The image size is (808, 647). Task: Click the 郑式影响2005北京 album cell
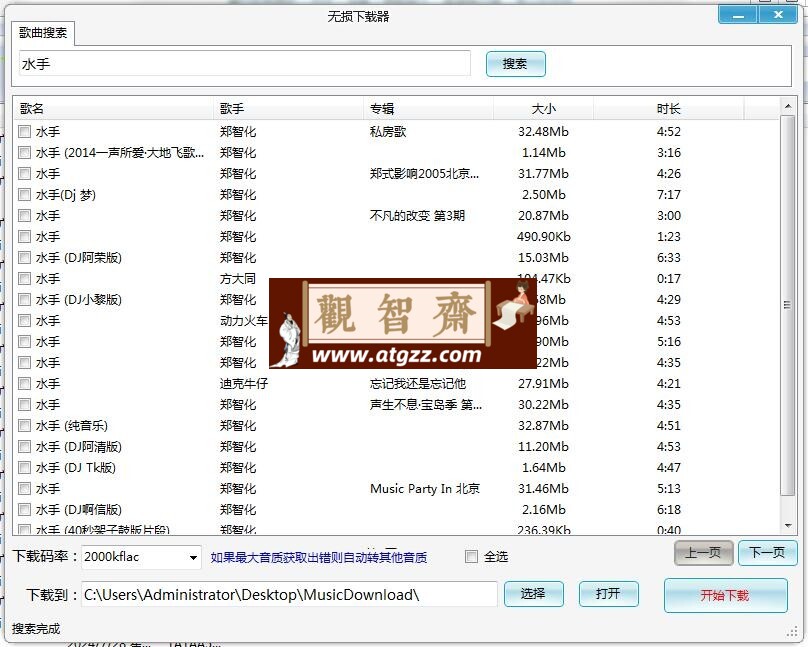click(x=425, y=174)
